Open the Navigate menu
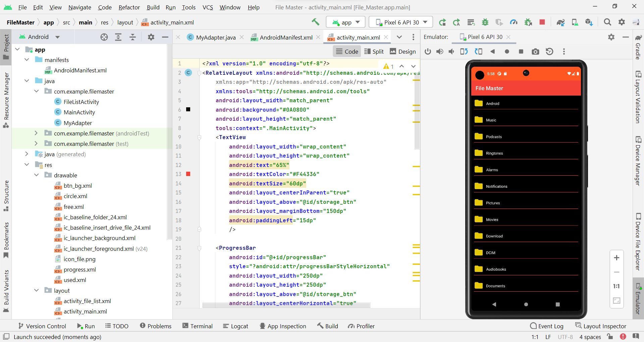644x342 pixels. tap(79, 7)
